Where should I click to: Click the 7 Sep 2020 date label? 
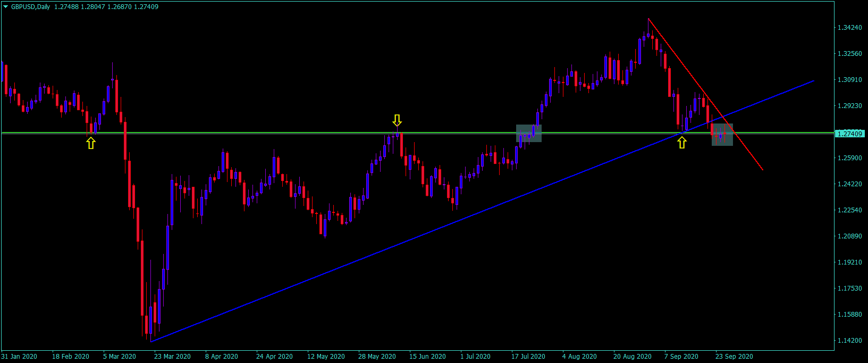coord(681,357)
